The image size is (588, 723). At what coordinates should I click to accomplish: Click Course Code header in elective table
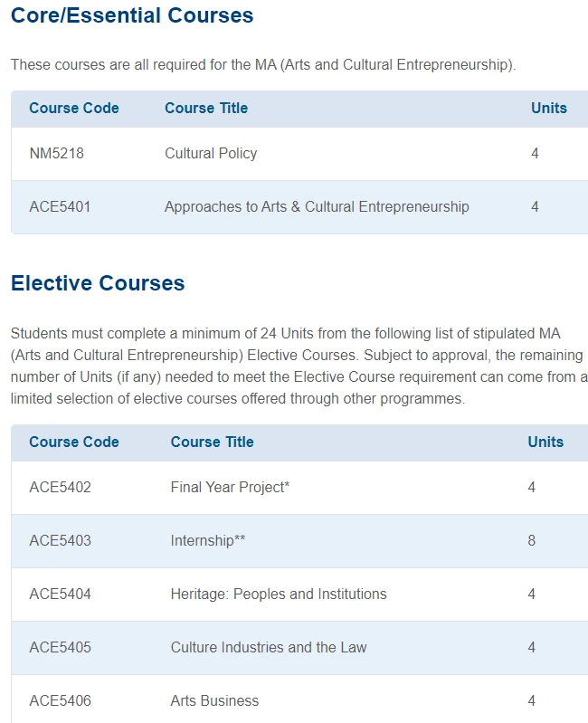[74, 442]
